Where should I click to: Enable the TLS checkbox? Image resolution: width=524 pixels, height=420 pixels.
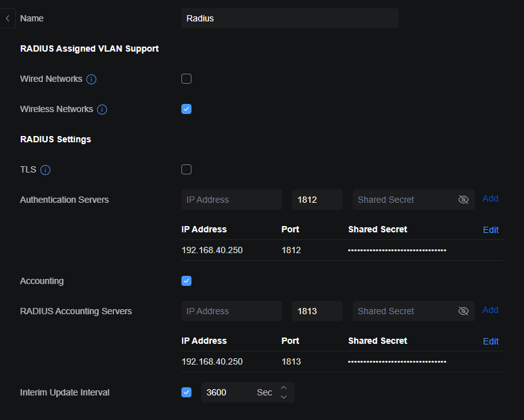coord(186,169)
